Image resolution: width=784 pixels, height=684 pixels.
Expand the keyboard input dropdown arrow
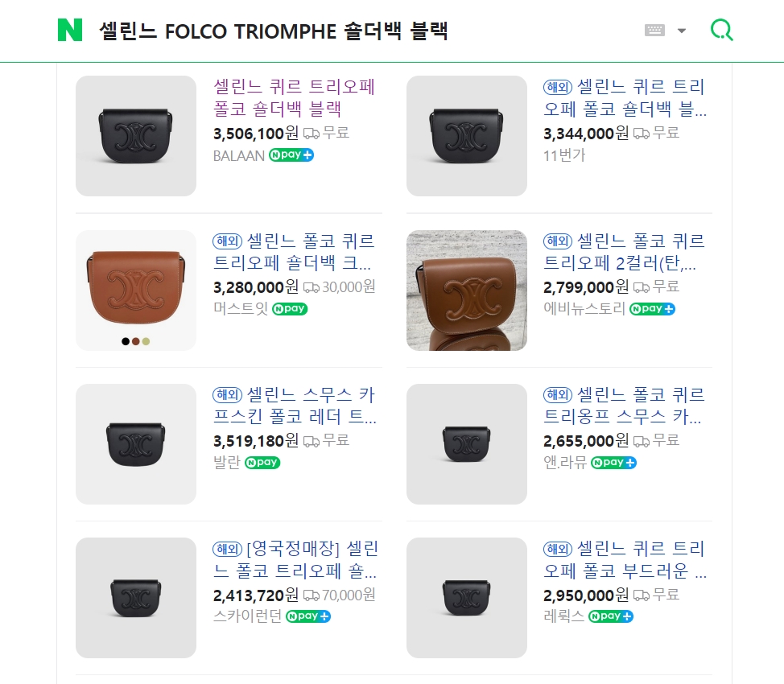click(x=682, y=31)
